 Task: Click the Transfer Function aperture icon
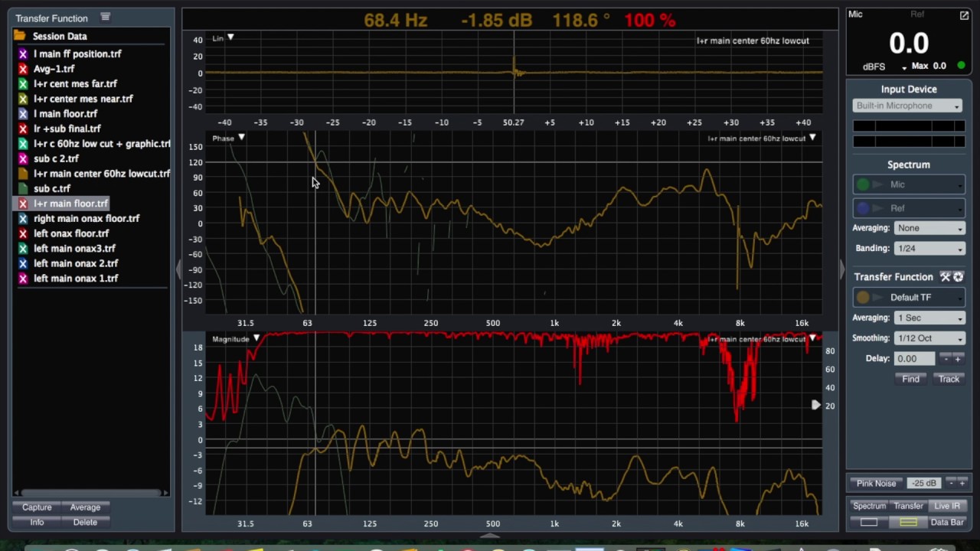click(958, 277)
